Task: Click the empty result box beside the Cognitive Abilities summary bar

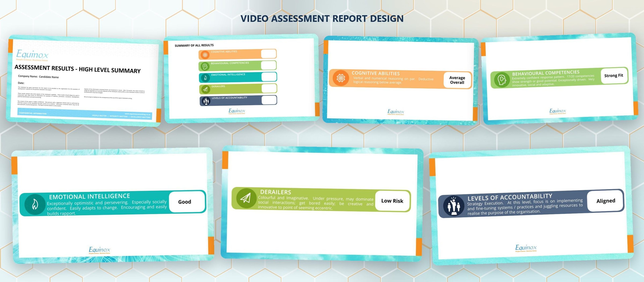Action: coord(268,54)
